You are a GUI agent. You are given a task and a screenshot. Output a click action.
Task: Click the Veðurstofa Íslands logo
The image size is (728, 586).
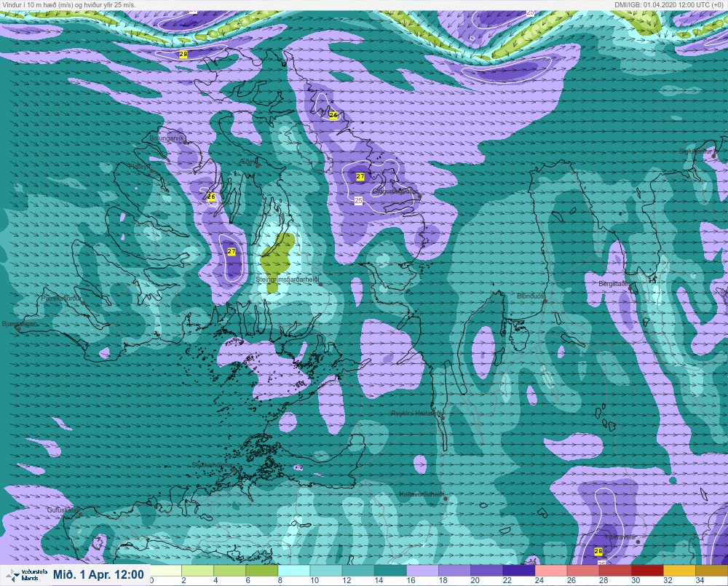pyautogui.click(x=27, y=575)
